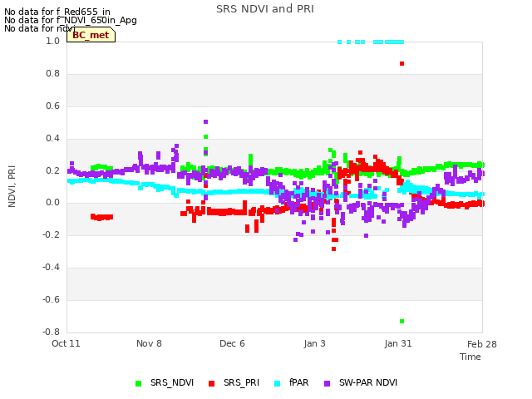Click the red SRS_PRI legend marker
Viewport: 532px width, 399px height.
coord(211,383)
